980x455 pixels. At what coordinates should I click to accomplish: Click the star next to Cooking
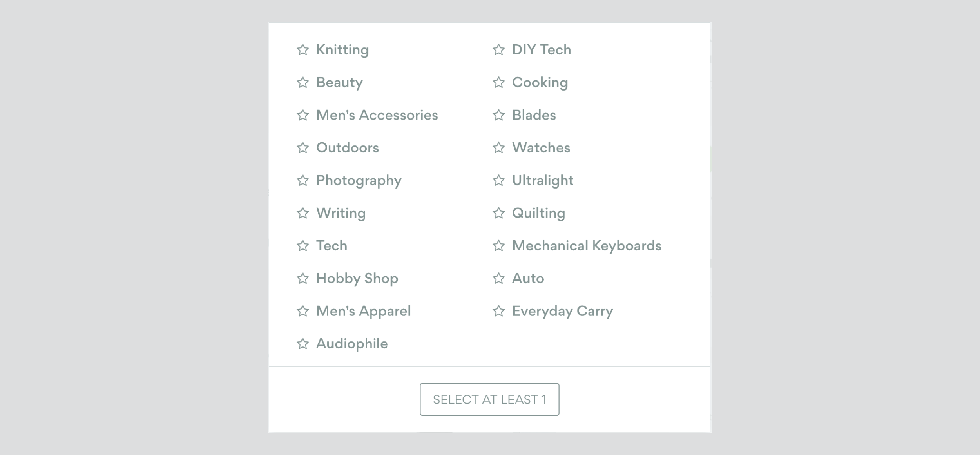498,82
